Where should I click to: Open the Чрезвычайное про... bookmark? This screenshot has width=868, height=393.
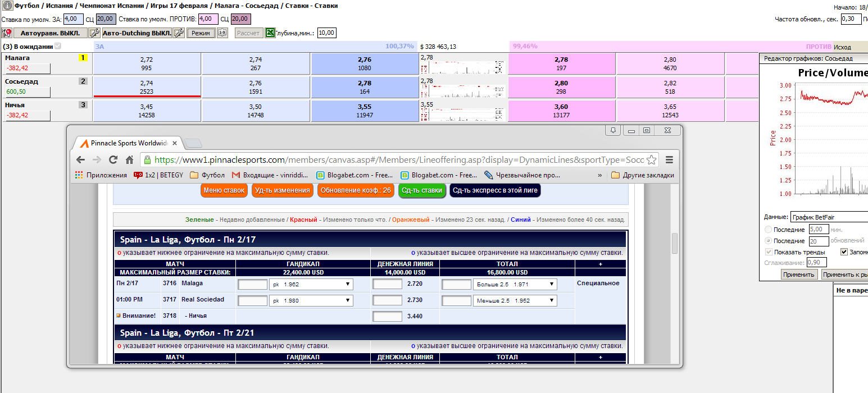[522, 175]
